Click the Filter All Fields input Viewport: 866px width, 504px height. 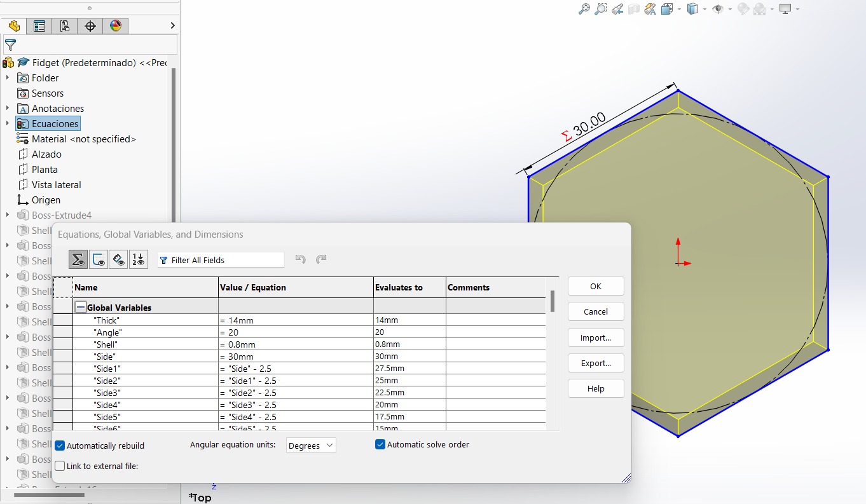(221, 260)
